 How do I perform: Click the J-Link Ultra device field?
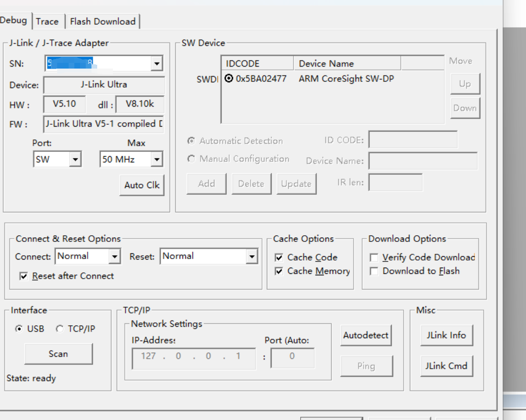(x=104, y=84)
